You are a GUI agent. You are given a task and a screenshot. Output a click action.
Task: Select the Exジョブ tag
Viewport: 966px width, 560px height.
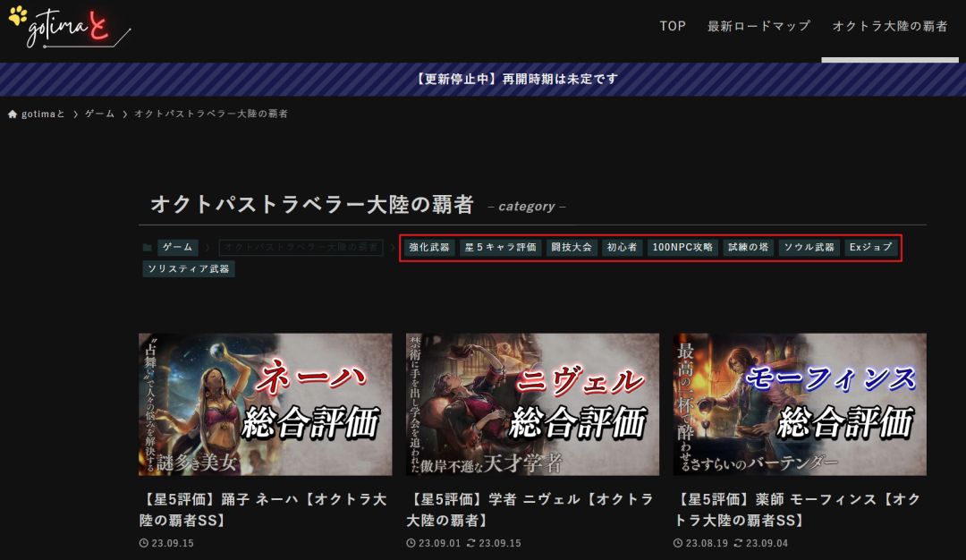coord(870,247)
